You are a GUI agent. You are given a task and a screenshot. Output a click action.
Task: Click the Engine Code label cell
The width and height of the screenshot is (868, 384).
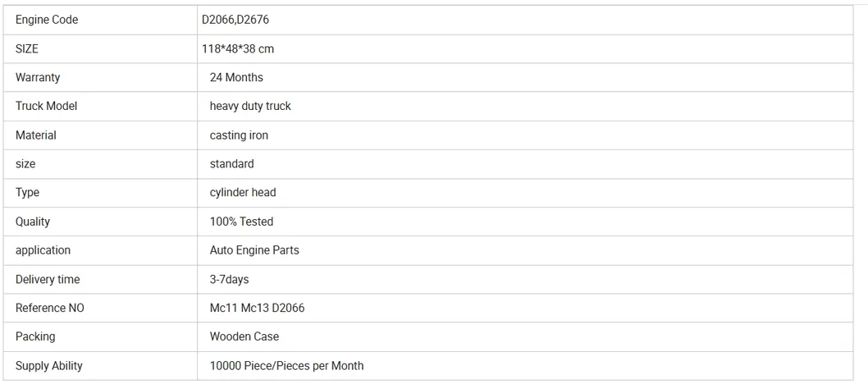coord(47,20)
